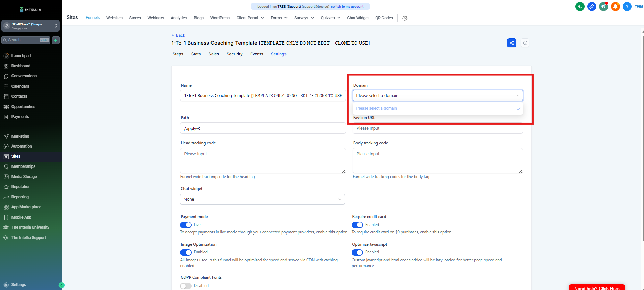The image size is (644, 290).
Task: Open the orange notifications bell
Action: (x=615, y=6)
